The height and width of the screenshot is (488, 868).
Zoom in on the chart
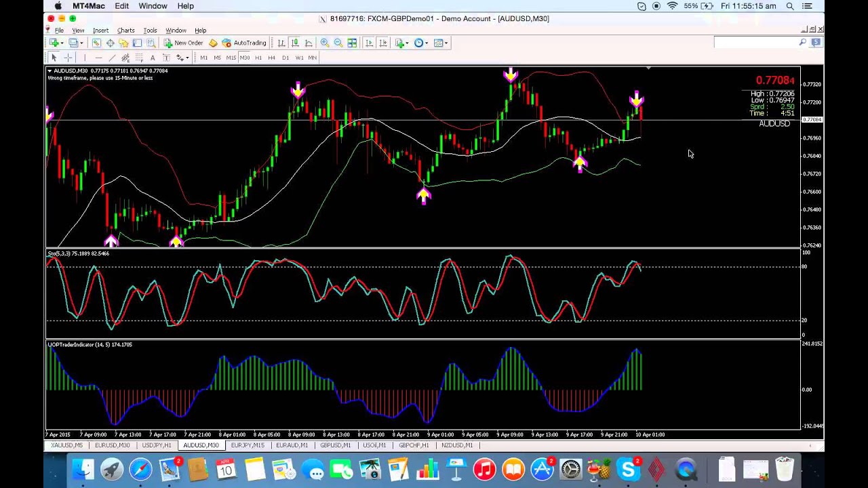(x=325, y=43)
